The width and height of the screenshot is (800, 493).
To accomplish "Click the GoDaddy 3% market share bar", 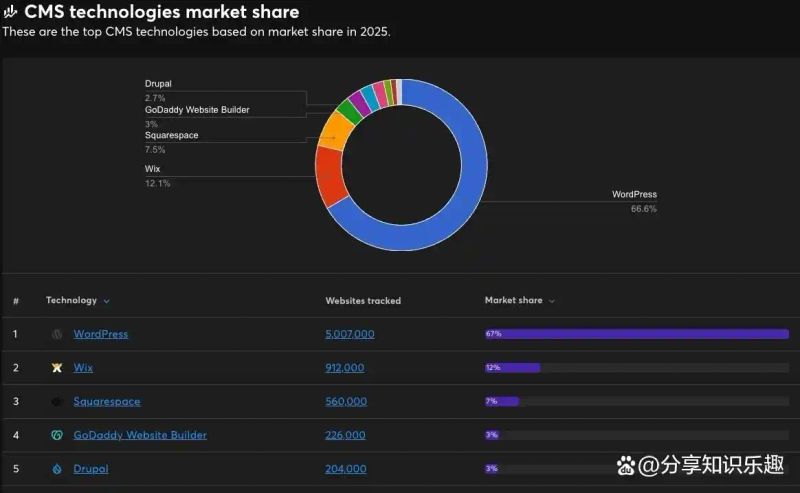I will pos(492,435).
